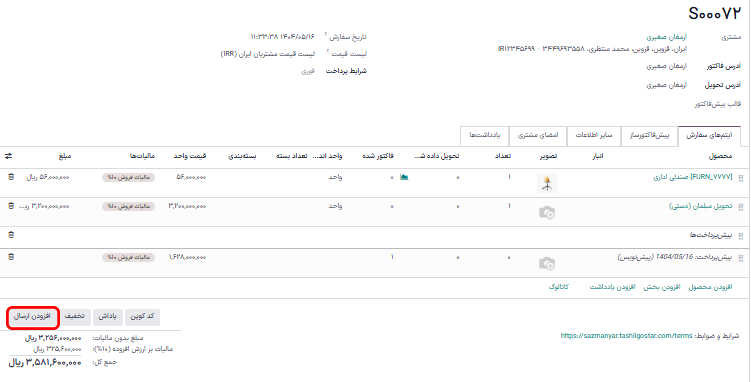Open the یادداشت‌ها tab

click(485, 135)
